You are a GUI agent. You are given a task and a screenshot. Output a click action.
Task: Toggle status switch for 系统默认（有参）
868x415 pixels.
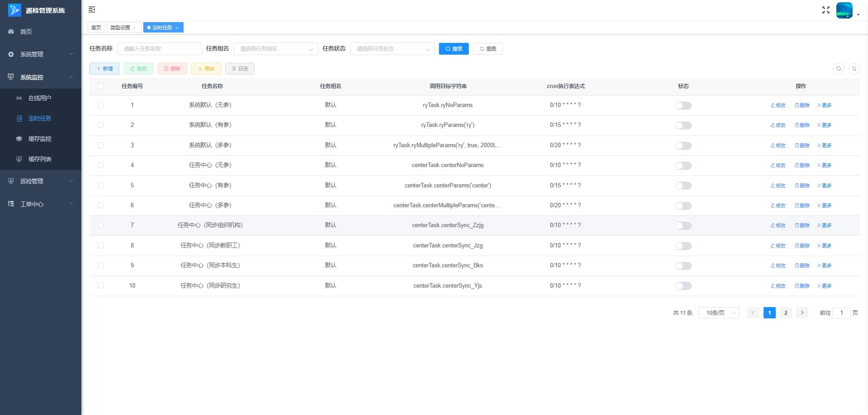point(683,126)
